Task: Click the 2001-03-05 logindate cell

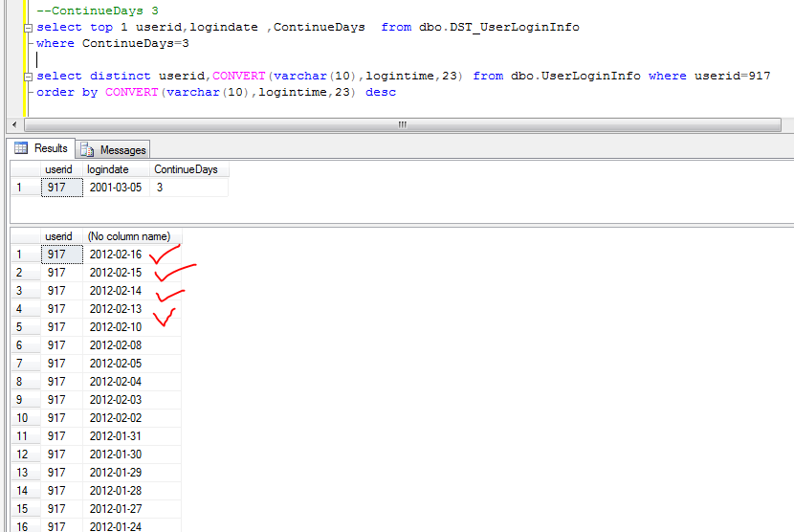Action: click(116, 188)
